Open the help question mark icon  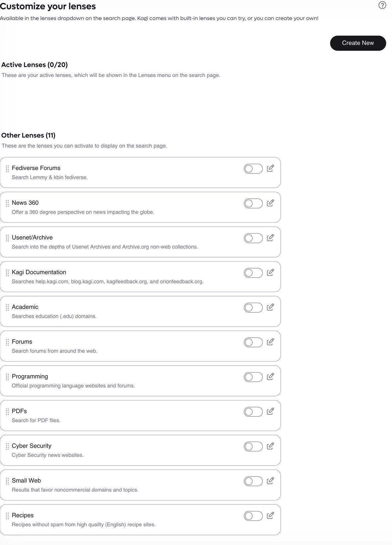pos(382,5)
